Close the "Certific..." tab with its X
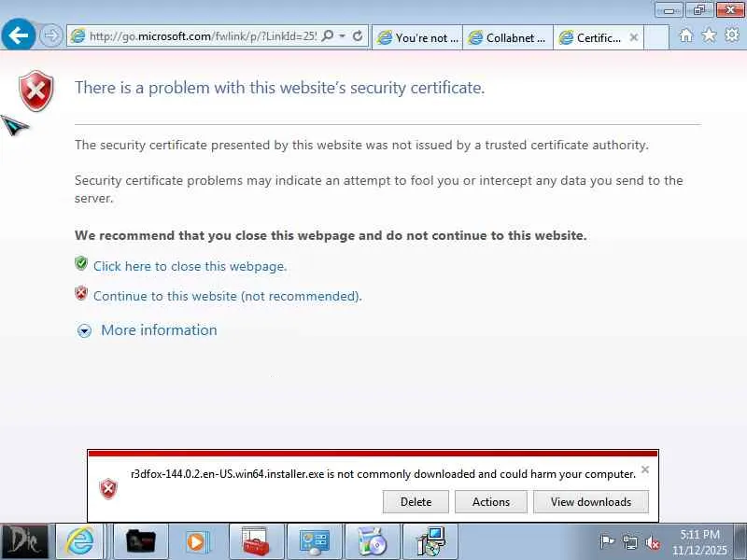The width and height of the screenshot is (747, 560). [x=634, y=37]
